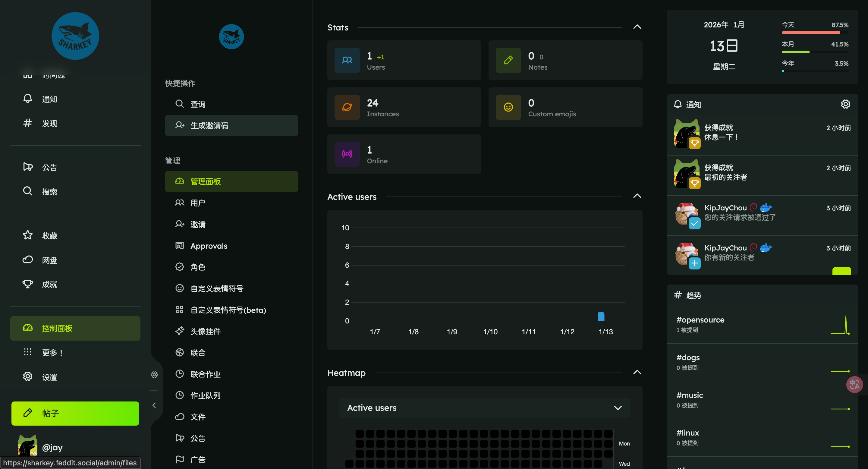868x469 pixels.
Task: Open notification settings gear icon
Action: [845, 104]
